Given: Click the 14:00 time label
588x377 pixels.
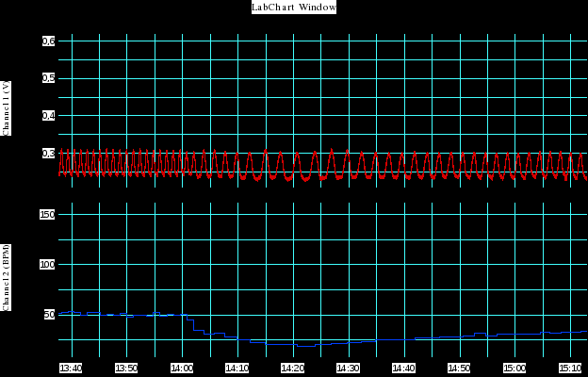Looking at the screenshot, I should [182, 368].
